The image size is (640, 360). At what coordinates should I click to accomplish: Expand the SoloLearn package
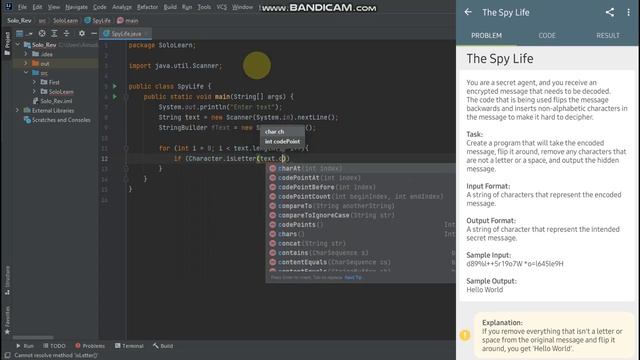34,91
